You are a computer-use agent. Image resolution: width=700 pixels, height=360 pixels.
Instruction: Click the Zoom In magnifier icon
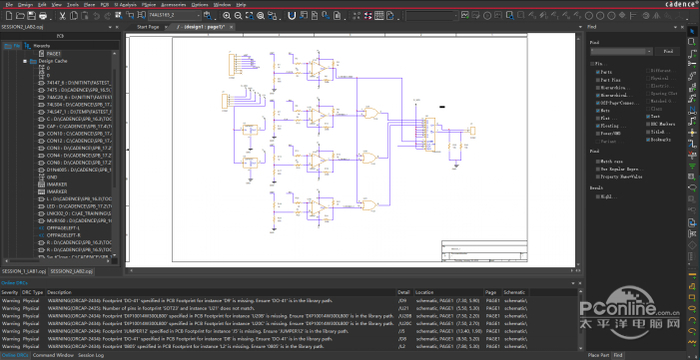227,16
